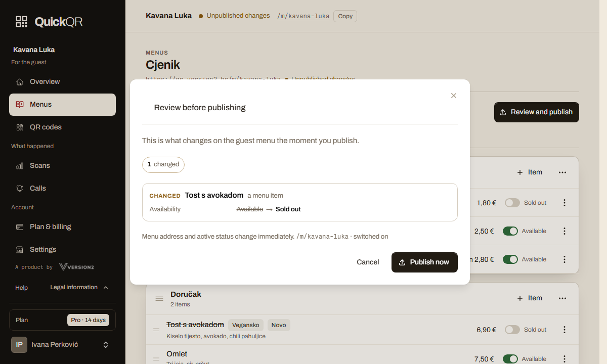The width and height of the screenshot is (607, 364).
Task: Toggle Available switch on 2,80 € item
Action: click(x=510, y=259)
